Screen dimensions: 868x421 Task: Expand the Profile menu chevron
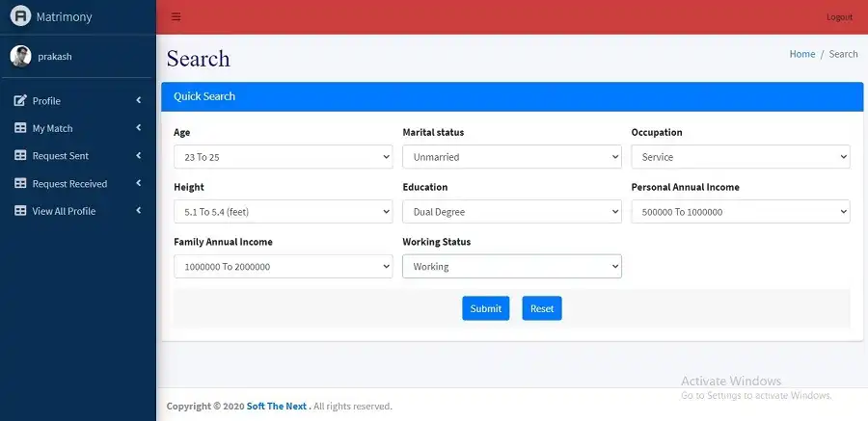139,100
